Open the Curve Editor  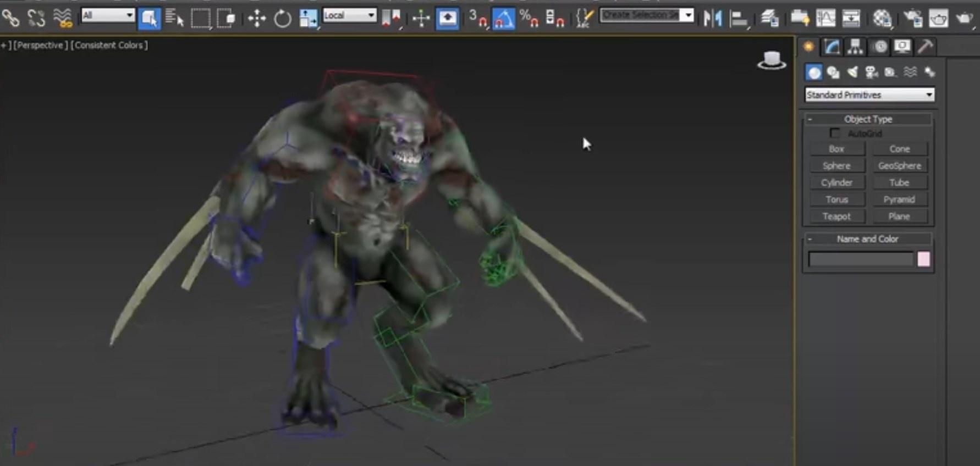coord(825,19)
